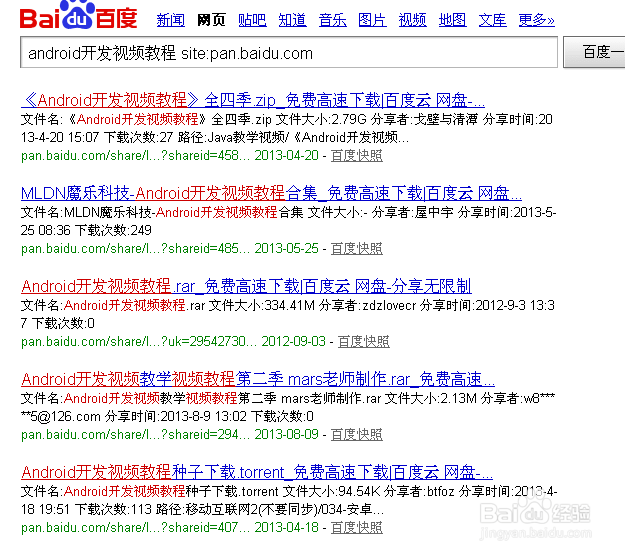
Task: Switch to the 视频 video tab
Action: tap(413, 20)
